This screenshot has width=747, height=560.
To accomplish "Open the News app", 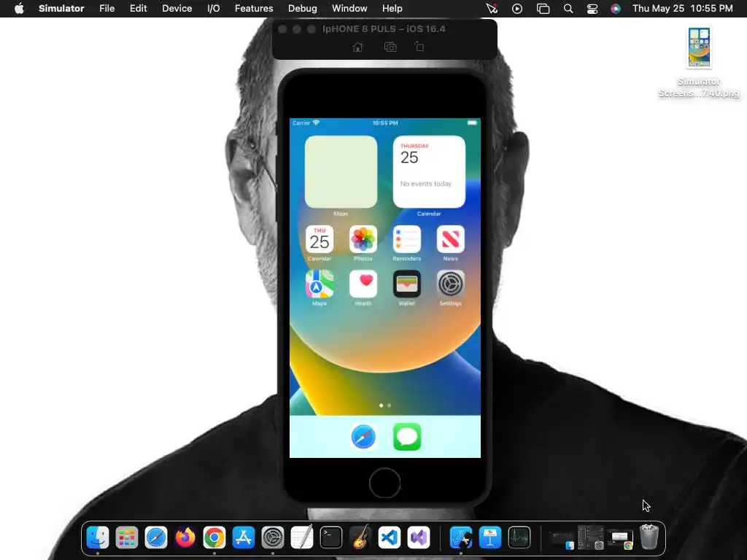I will [x=450, y=239].
